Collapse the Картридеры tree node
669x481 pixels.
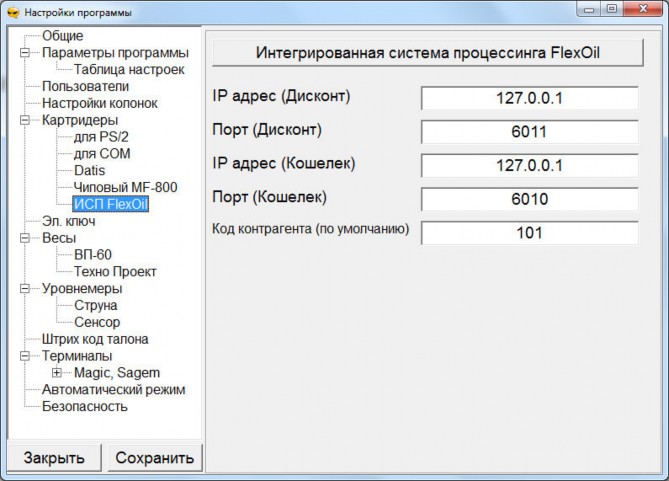(x=25, y=120)
